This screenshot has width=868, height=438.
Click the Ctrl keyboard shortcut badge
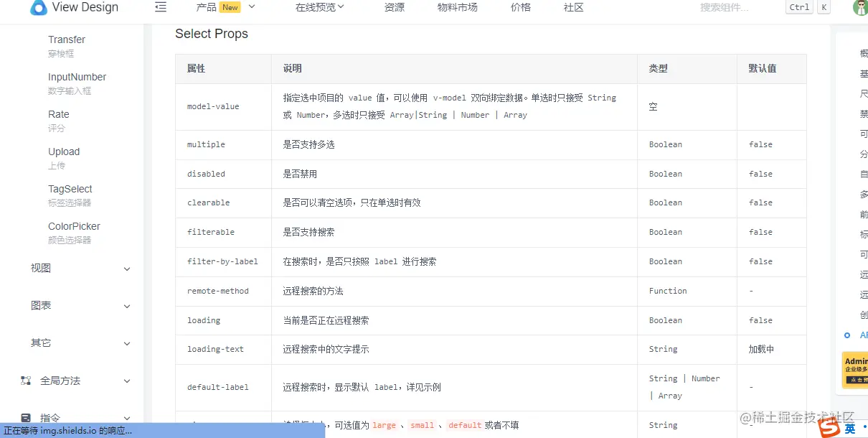tap(799, 7)
